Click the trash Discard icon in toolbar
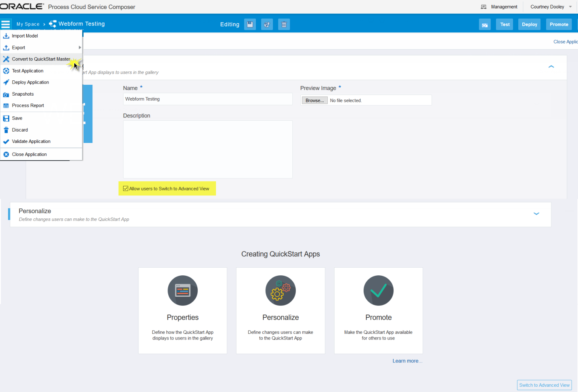 click(284, 24)
